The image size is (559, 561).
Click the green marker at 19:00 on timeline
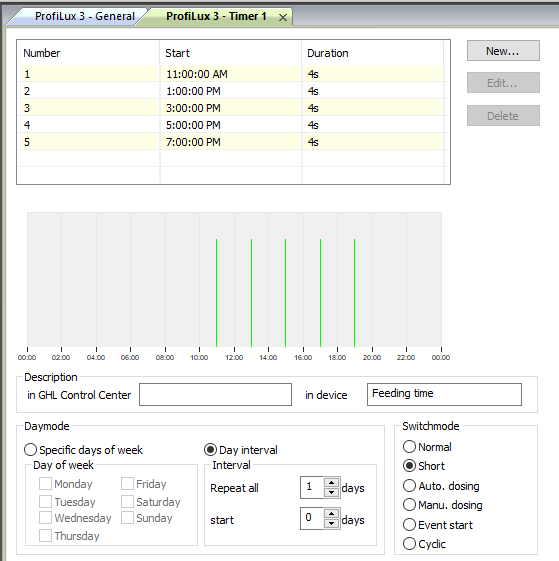pos(355,293)
